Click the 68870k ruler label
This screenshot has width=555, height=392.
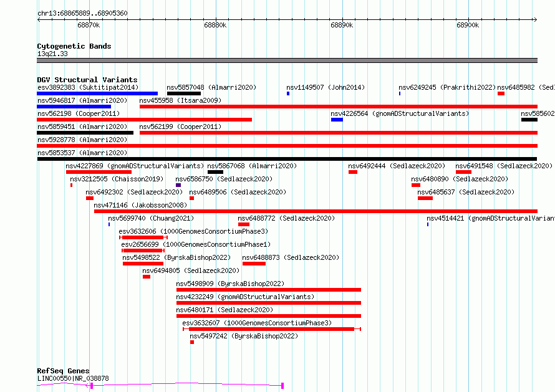click(89, 25)
